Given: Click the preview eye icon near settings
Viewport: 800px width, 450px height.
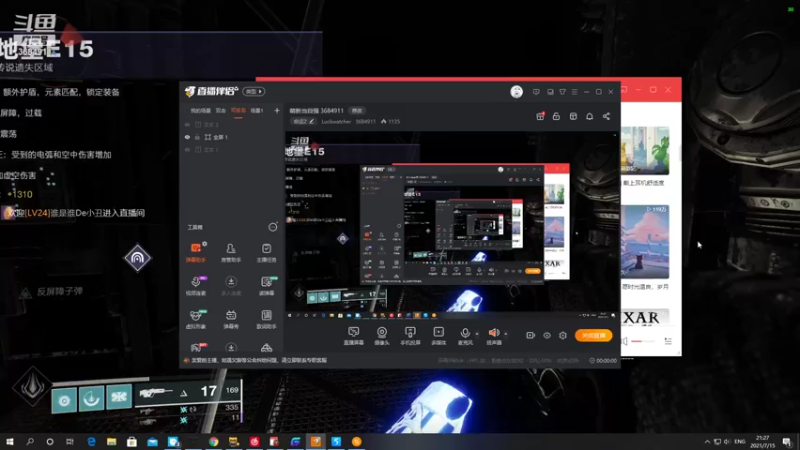Looking at the screenshot, I should 546,335.
